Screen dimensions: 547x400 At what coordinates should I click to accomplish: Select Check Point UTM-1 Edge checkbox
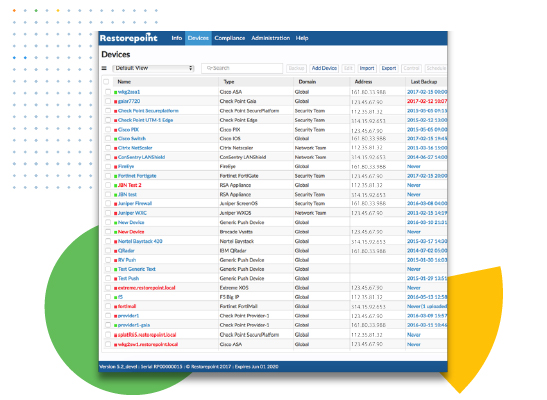coord(108,120)
